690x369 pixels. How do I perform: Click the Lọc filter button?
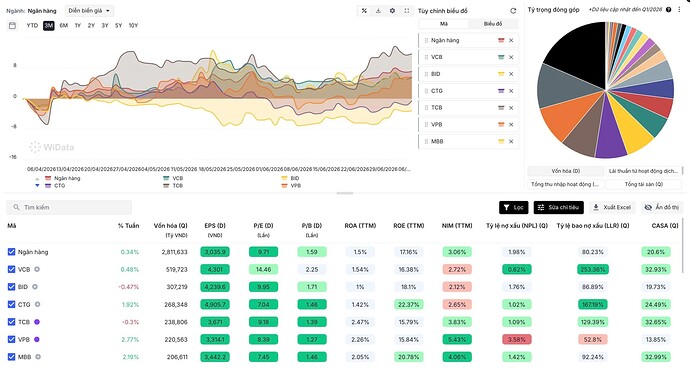[x=514, y=208]
